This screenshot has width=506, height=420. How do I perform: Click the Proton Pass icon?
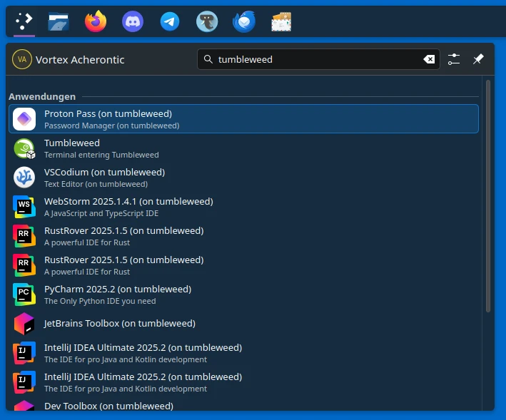pyautogui.click(x=24, y=119)
